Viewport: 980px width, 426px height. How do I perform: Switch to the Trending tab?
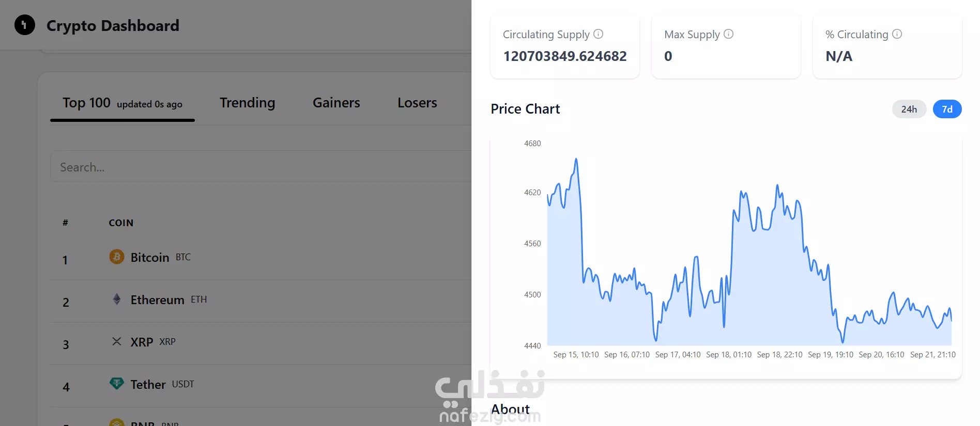247,103
